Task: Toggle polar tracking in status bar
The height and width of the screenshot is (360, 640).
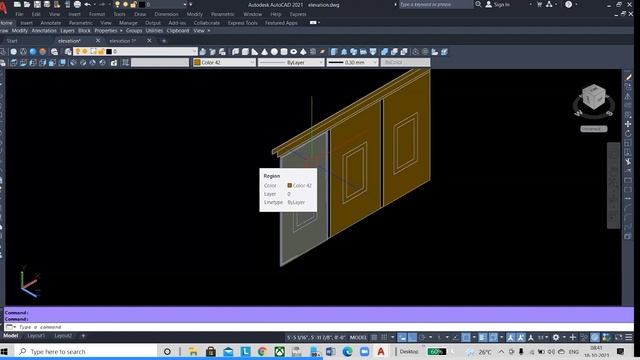Action: [x=422, y=338]
